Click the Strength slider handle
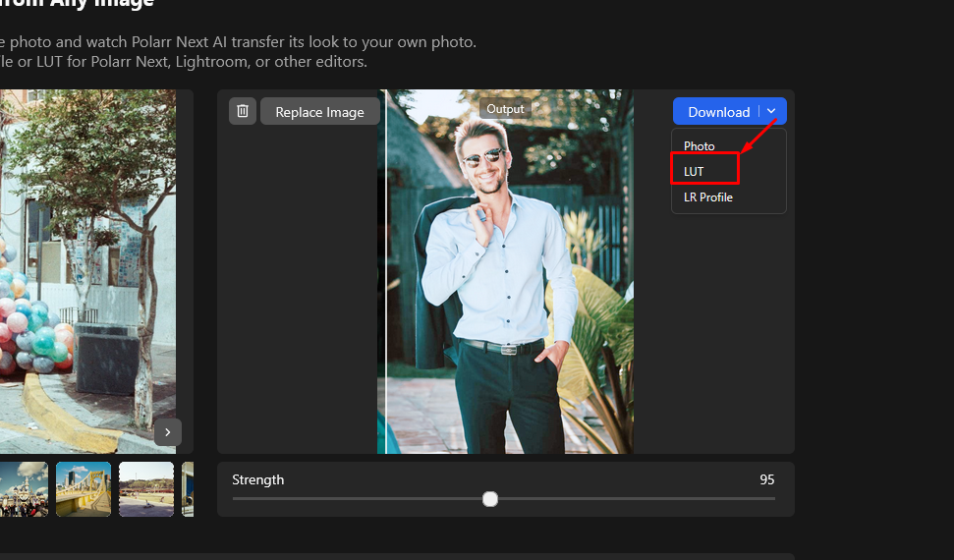 click(x=490, y=499)
